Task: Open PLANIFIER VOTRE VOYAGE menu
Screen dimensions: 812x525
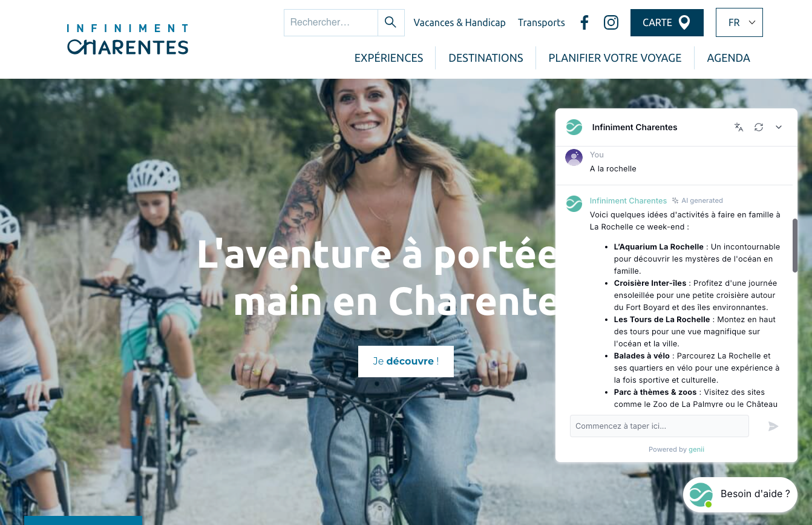Action: coord(615,58)
